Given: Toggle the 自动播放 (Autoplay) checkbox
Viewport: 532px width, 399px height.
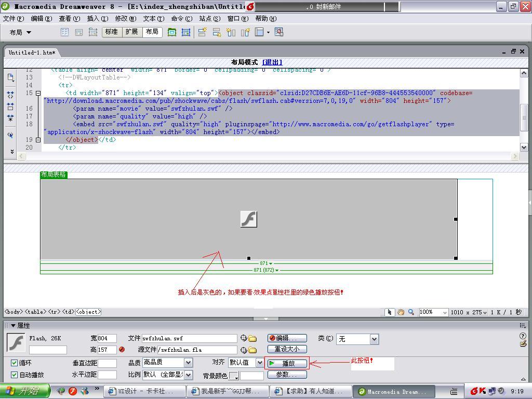Looking at the screenshot, I should (x=15, y=375).
